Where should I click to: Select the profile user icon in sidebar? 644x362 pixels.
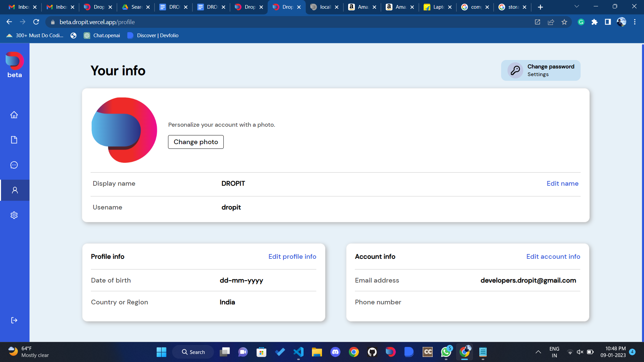point(15,190)
